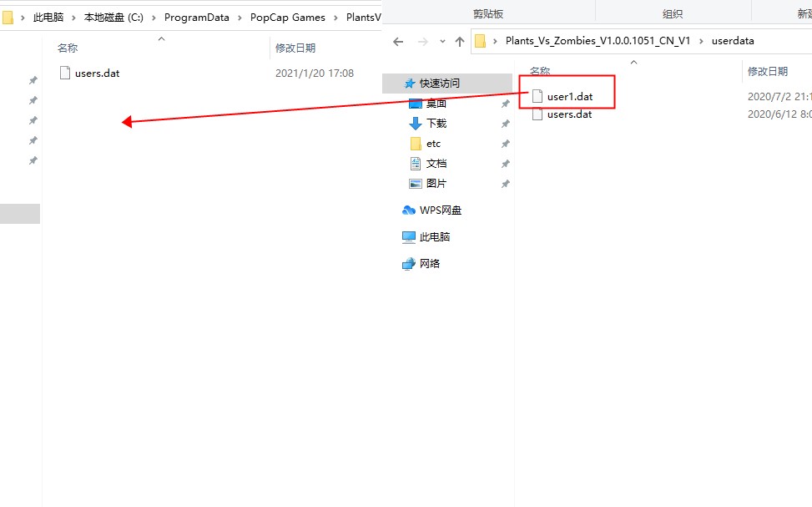The height and width of the screenshot is (507, 812).
Task: Open the etc folder shortcut
Action: (x=433, y=144)
